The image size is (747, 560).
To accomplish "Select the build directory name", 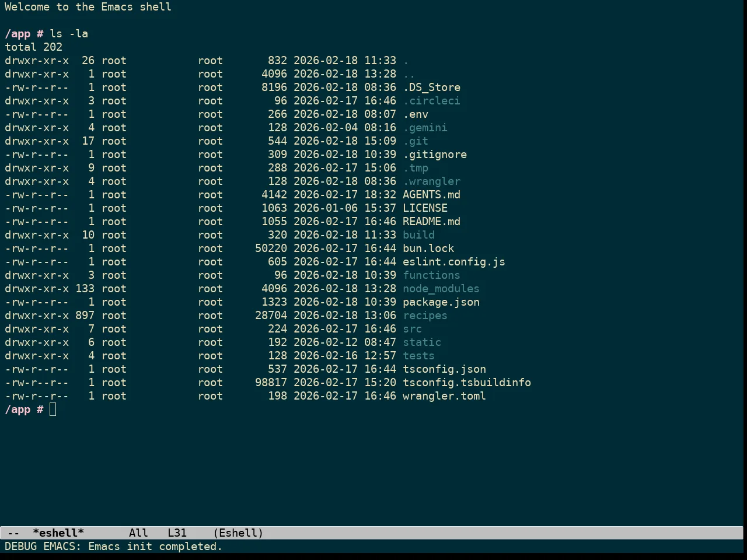I will click(x=418, y=235).
